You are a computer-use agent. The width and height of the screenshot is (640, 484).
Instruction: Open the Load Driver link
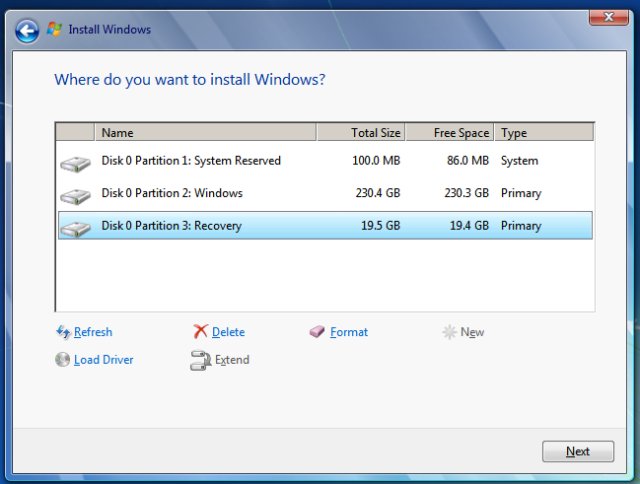tap(104, 360)
